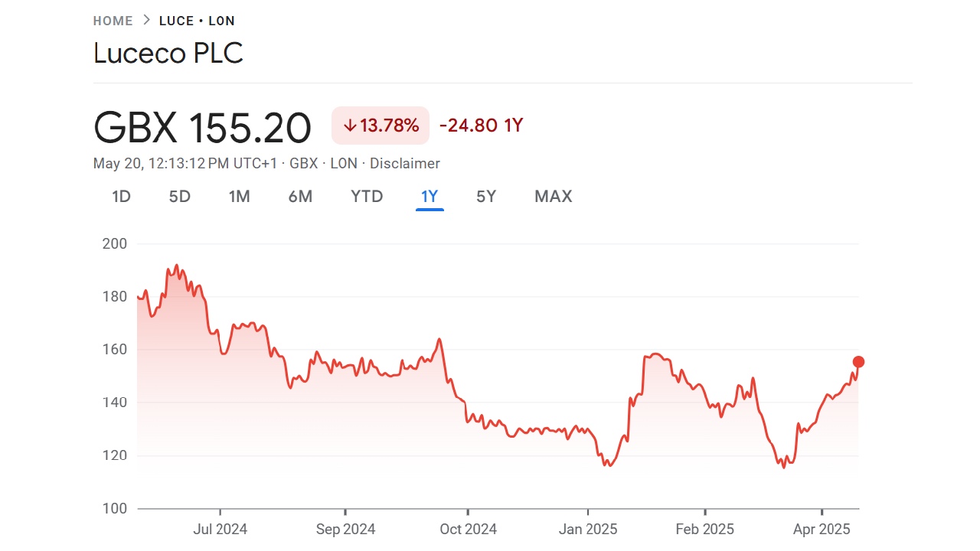Open the MAX historical chart
This screenshot has height=551, width=980.
553,197
